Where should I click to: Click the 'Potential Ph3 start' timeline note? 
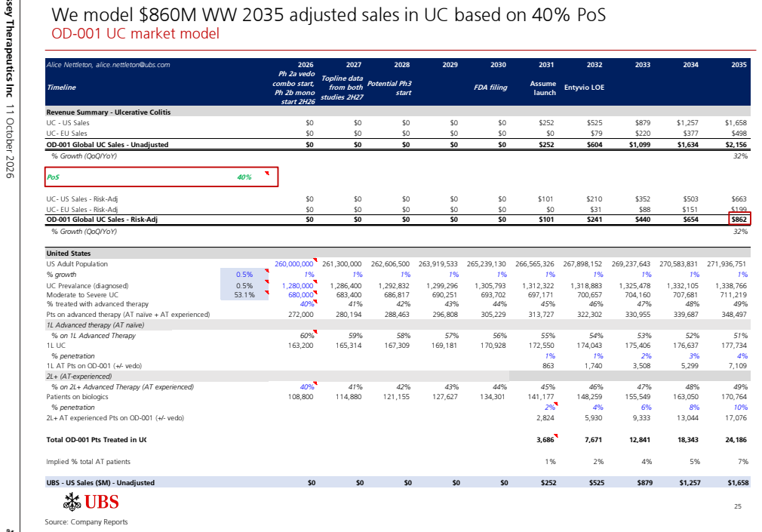(389, 88)
